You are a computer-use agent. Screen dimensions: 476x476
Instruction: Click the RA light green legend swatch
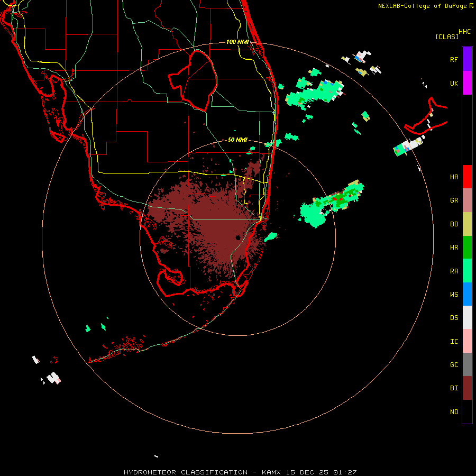tap(467, 271)
